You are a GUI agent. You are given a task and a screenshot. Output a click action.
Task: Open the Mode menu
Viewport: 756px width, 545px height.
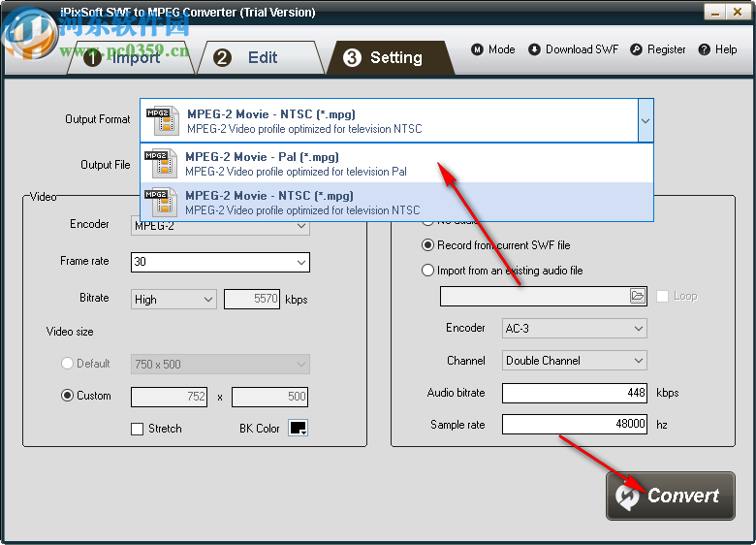[x=493, y=49]
